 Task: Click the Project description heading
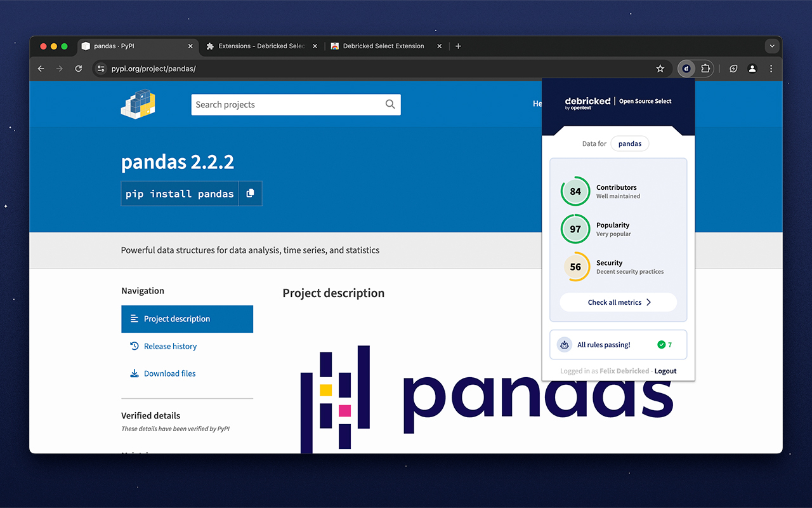pyautogui.click(x=334, y=293)
